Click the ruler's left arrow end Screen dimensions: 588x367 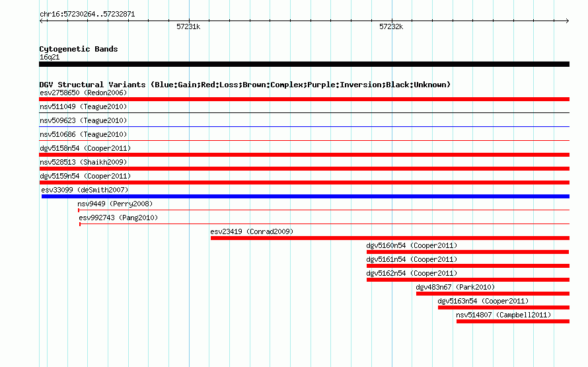[x=41, y=21]
